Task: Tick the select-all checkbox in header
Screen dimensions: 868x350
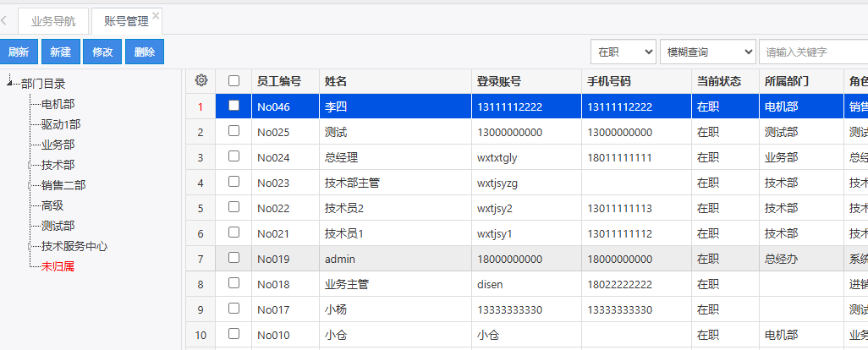Action: coord(234,81)
